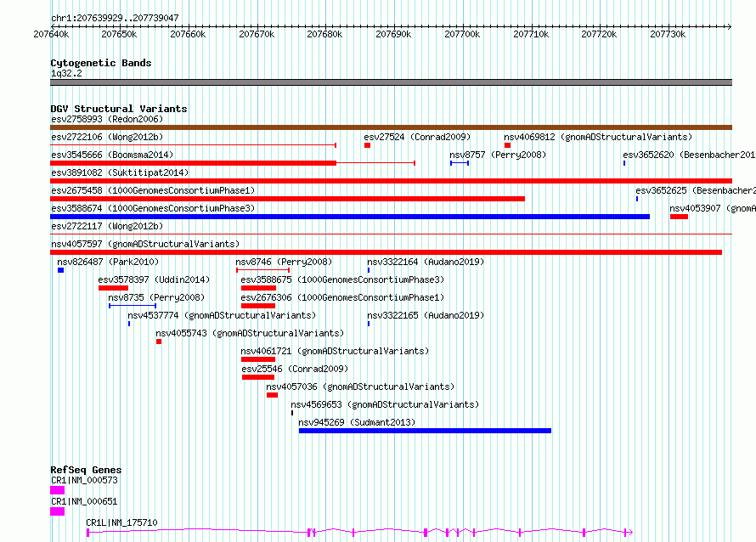The height and width of the screenshot is (542, 756).
Task: Click the 207690k ruler position label
Action: pos(393,34)
